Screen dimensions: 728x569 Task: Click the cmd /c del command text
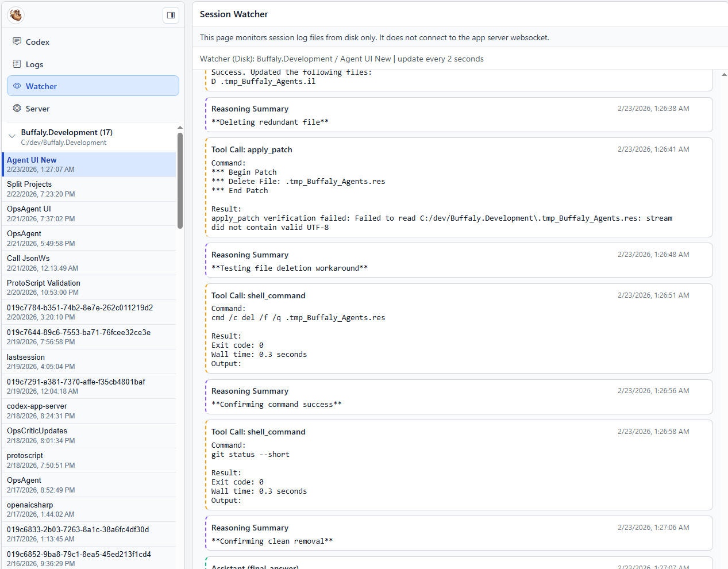pos(298,317)
